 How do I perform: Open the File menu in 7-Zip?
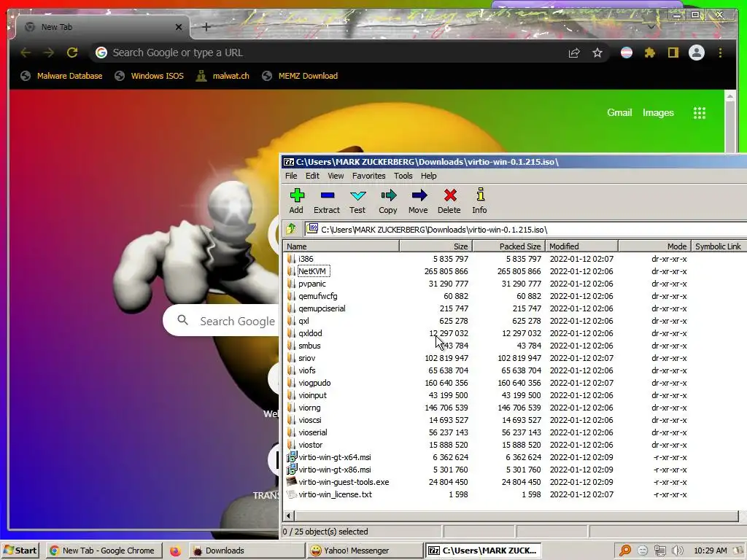[291, 176]
